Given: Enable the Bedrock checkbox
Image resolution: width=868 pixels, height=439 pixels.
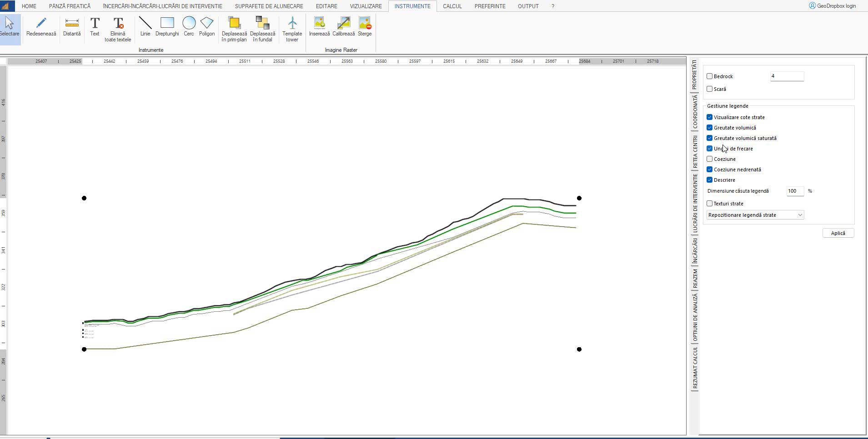Looking at the screenshot, I should point(710,76).
